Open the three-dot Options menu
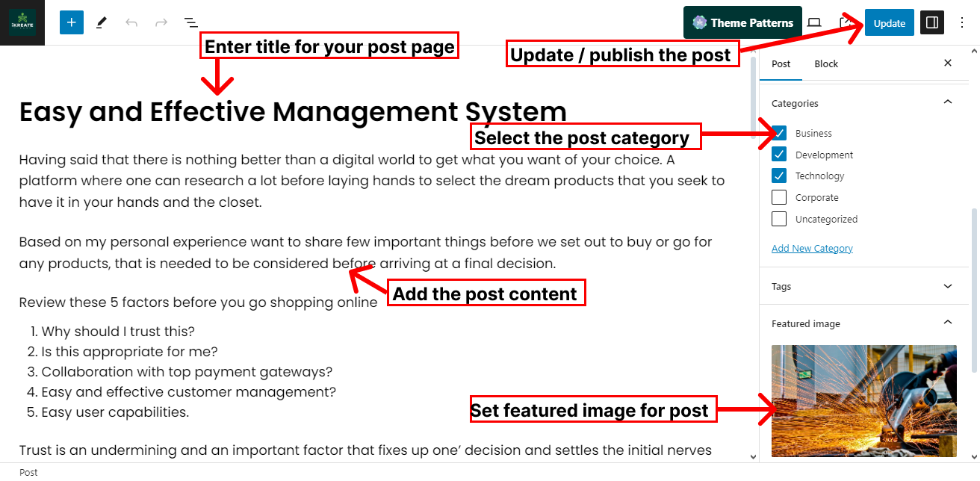Screen dimensions: 980x481 coord(962,22)
